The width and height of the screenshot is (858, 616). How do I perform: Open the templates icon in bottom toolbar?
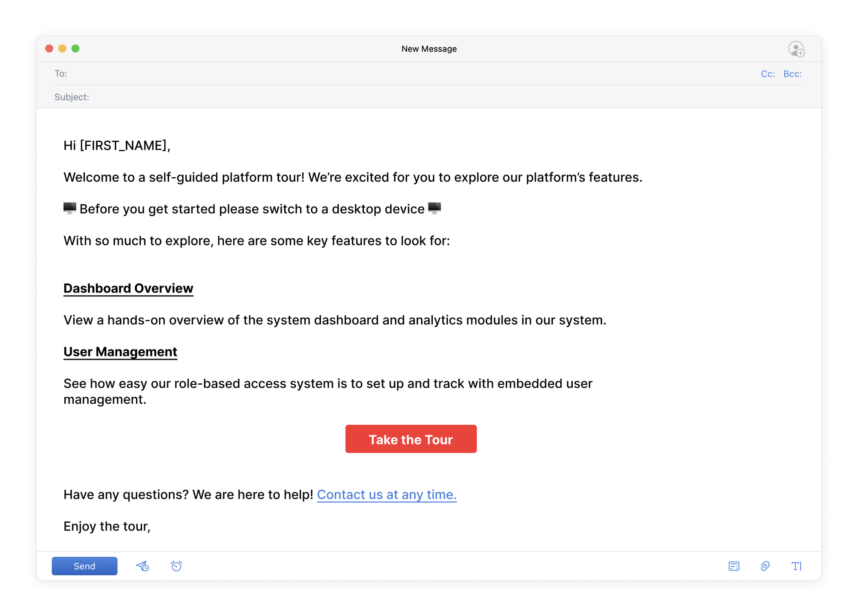734,566
